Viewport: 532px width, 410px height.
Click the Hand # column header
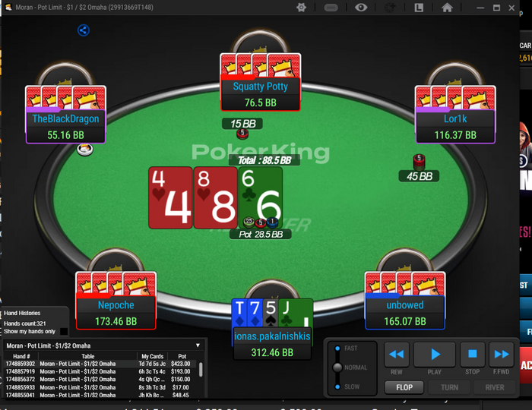pos(21,356)
